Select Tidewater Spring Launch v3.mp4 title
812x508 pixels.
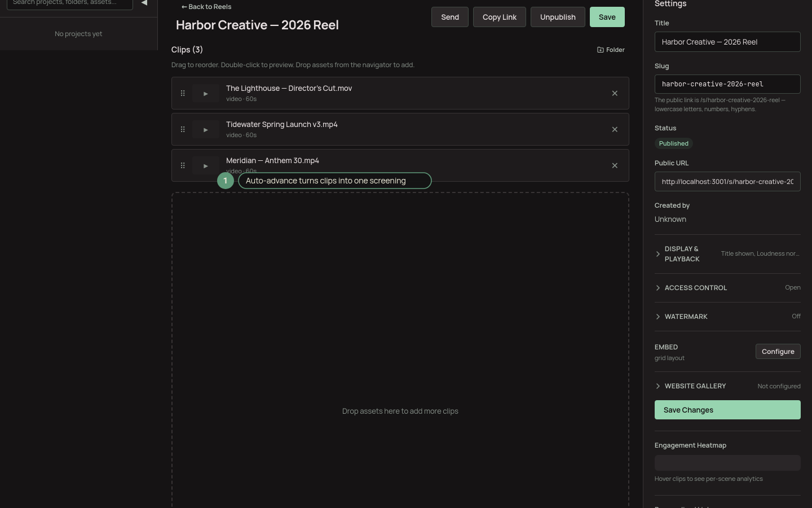pyautogui.click(x=282, y=124)
